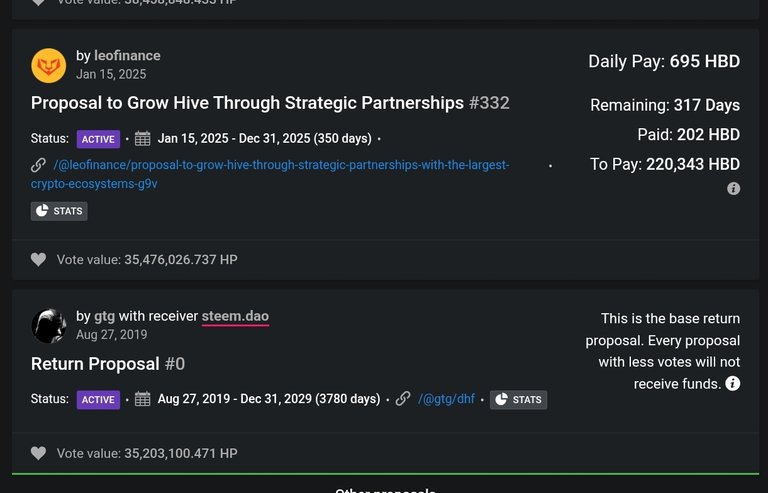Click 'Paid: 202 HBD' text

click(689, 135)
